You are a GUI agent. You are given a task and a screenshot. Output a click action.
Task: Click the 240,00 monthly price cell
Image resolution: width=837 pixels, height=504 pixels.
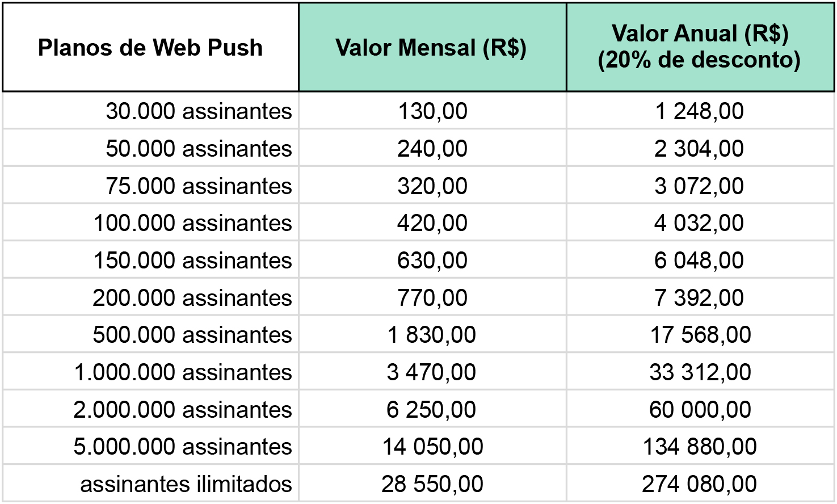[432, 148]
